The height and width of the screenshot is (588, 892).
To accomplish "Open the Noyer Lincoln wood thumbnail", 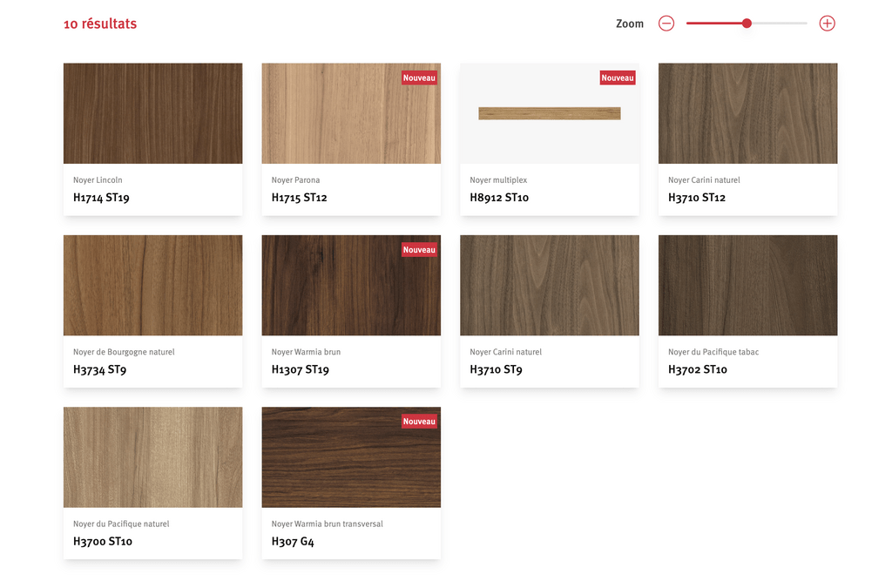I will pyautogui.click(x=153, y=113).
